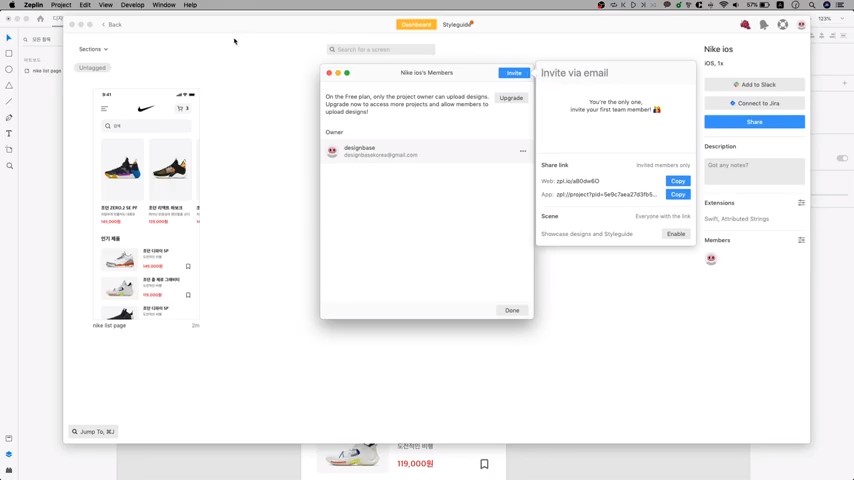854x480 pixels.
Task: Open Extensions settings sliders icon
Action: coord(801,203)
